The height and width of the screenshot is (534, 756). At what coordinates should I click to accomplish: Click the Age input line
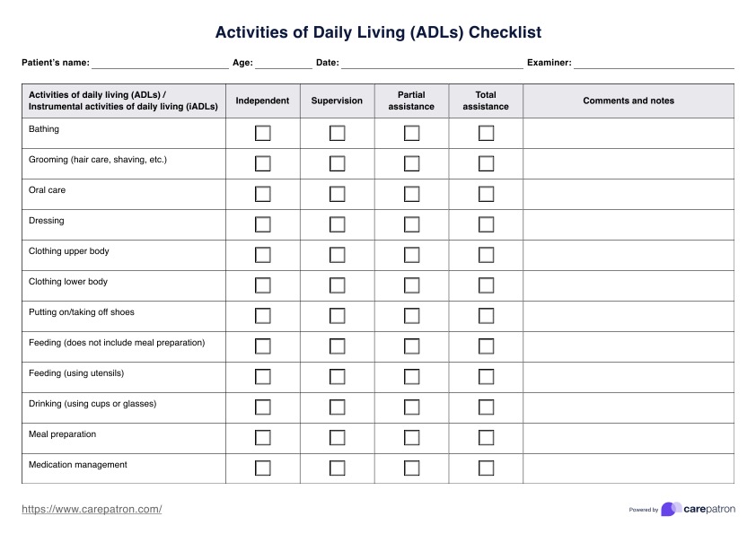(x=284, y=63)
